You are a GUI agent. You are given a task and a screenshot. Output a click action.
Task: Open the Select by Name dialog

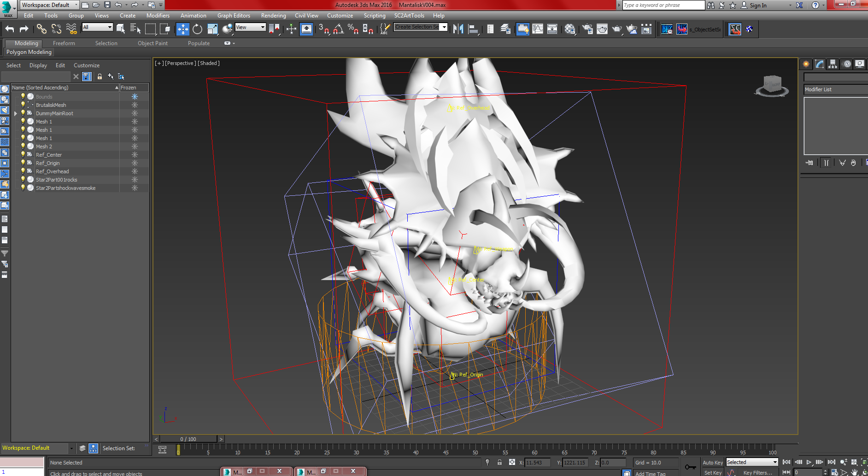point(135,29)
